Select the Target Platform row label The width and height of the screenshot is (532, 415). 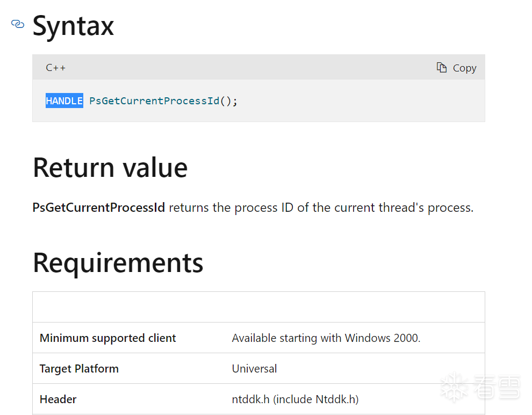79,369
